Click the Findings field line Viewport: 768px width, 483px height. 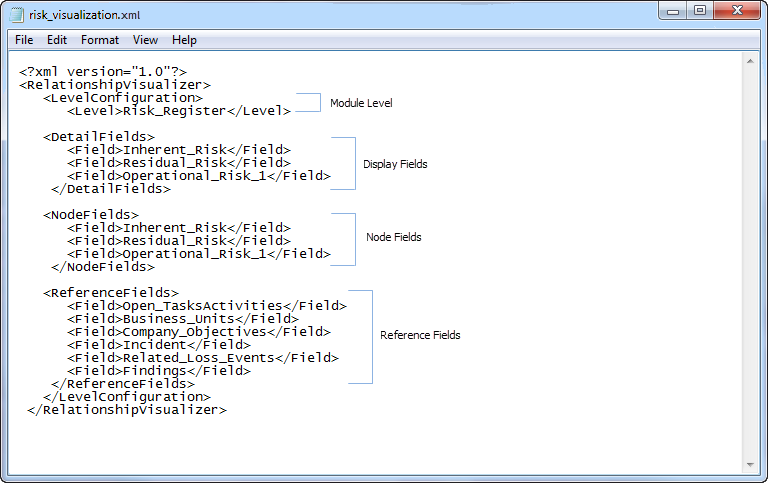[159, 371]
